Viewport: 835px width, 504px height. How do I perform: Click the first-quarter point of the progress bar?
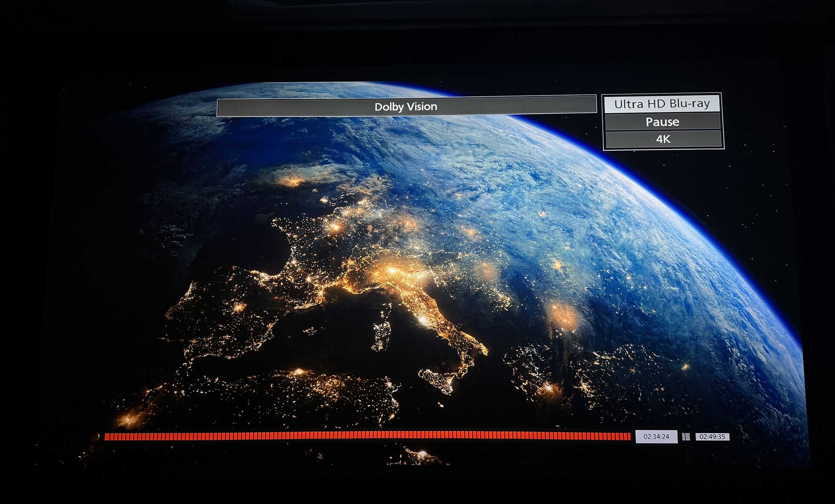click(x=236, y=436)
